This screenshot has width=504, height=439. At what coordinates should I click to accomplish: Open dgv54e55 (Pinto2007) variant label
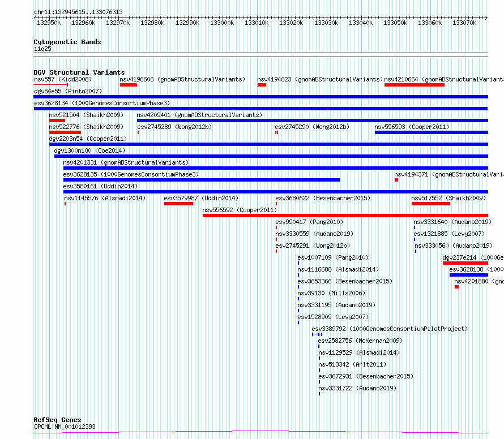pos(68,91)
